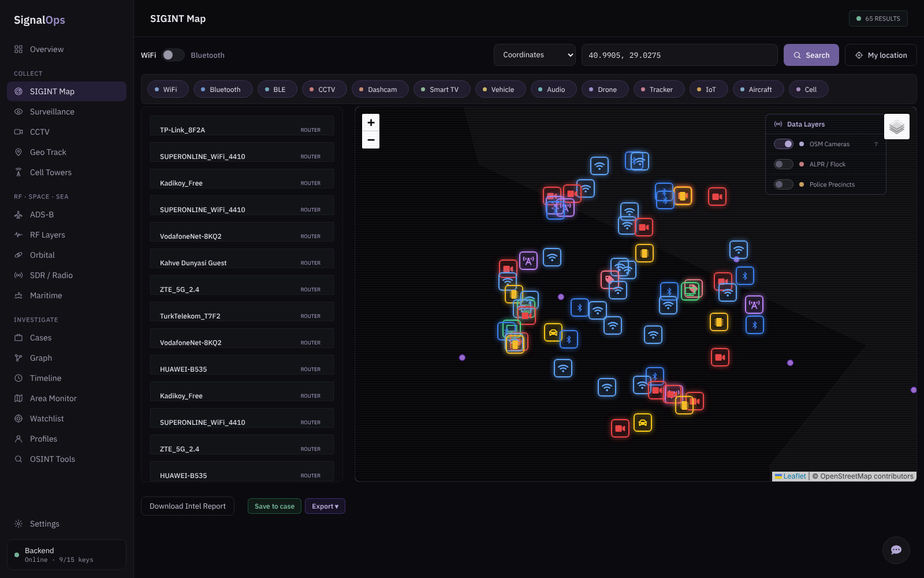Screen dimensions: 924x578
Task: Open Surveillance eye icon in sidebar
Action: [18, 112]
